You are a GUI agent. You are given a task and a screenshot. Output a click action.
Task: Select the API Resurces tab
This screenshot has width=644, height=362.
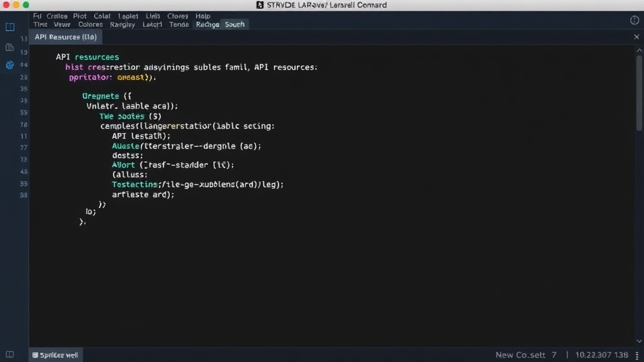[65, 37]
